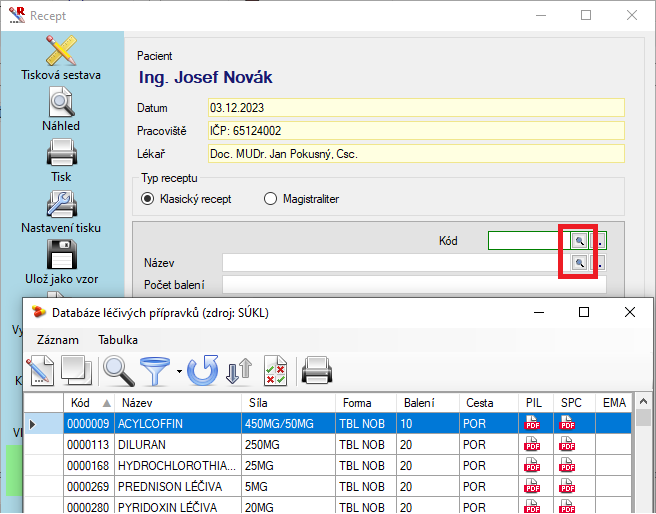Screen dimensions: 656x514
Task: Click the EMA column header
Action: 614,403
